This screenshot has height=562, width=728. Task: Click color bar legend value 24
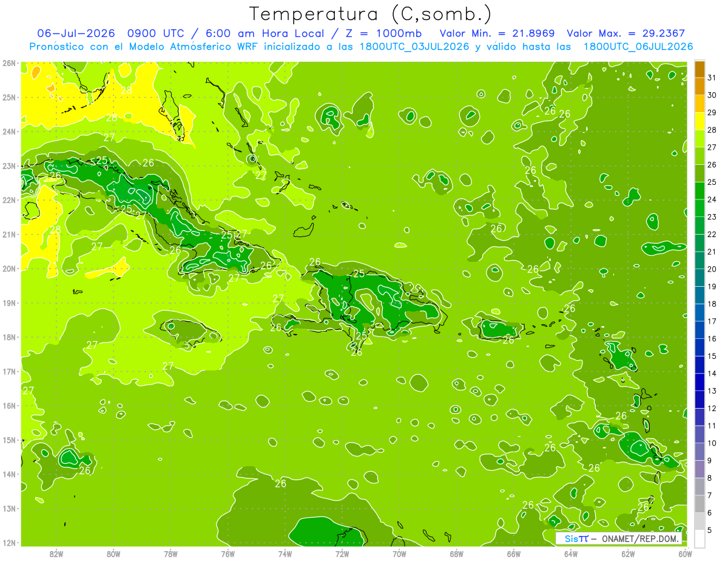pyautogui.click(x=712, y=199)
